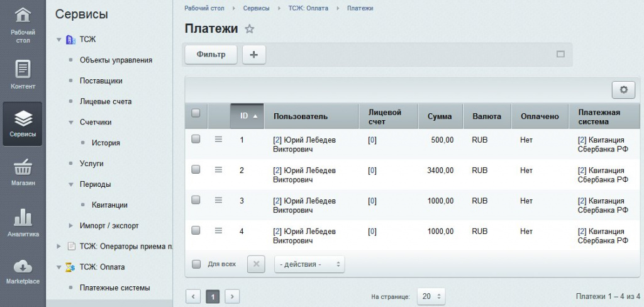
Task: Click the Фильтр button
Action: [x=211, y=55]
